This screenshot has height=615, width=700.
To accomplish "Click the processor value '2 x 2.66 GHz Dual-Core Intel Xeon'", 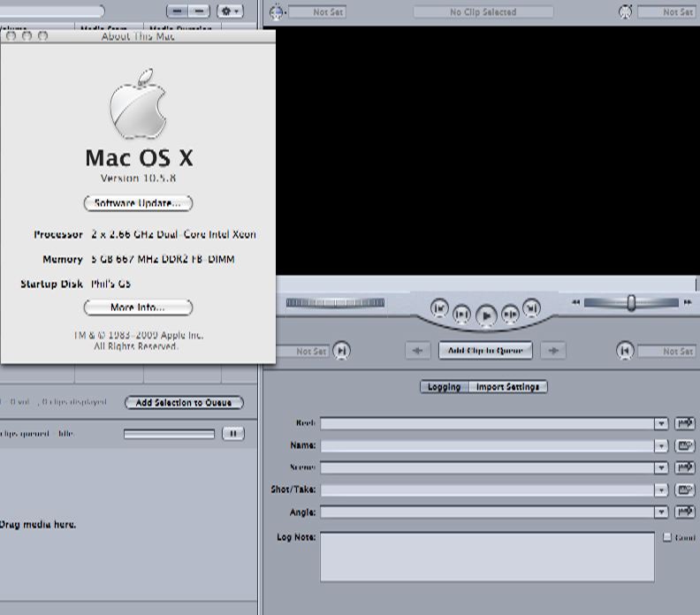I will [173, 234].
